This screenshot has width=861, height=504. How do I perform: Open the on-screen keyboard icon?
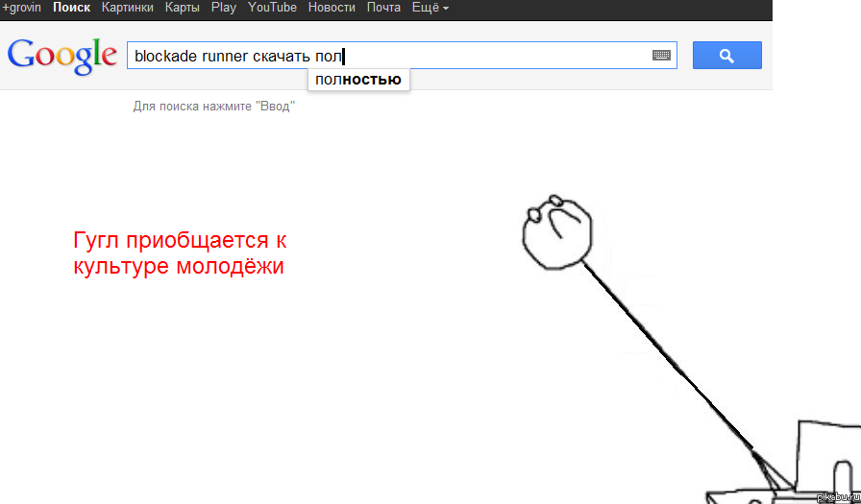click(x=661, y=56)
